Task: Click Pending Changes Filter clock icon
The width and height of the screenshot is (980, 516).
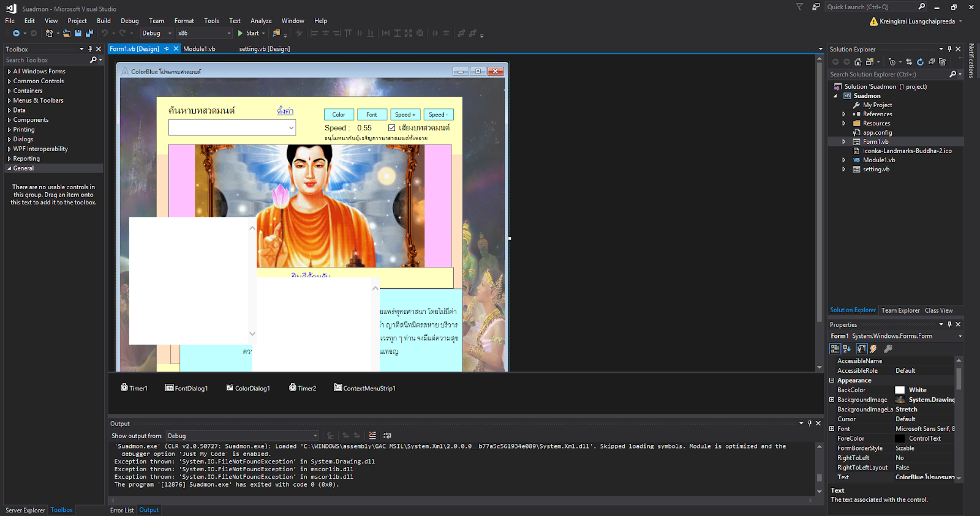Action: (x=892, y=62)
